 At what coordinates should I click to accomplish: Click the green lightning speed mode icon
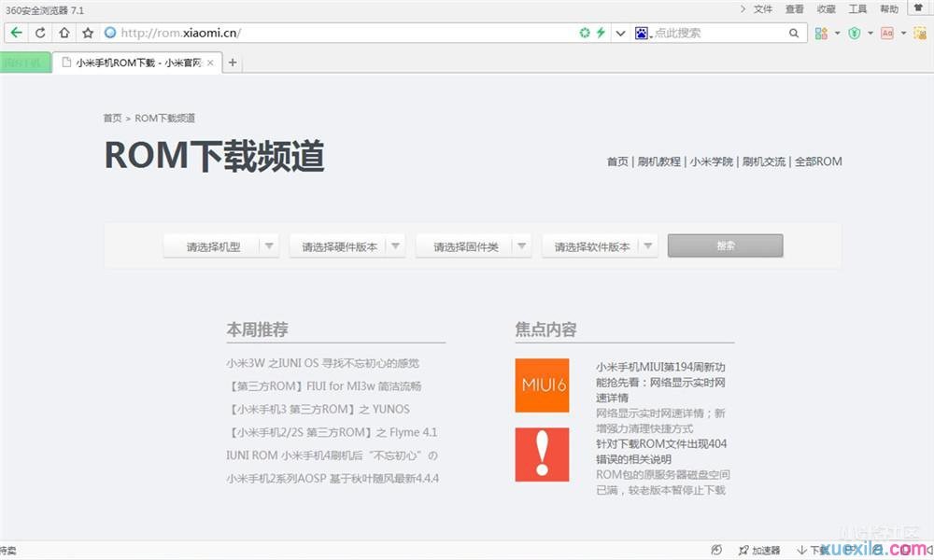[x=601, y=33]
